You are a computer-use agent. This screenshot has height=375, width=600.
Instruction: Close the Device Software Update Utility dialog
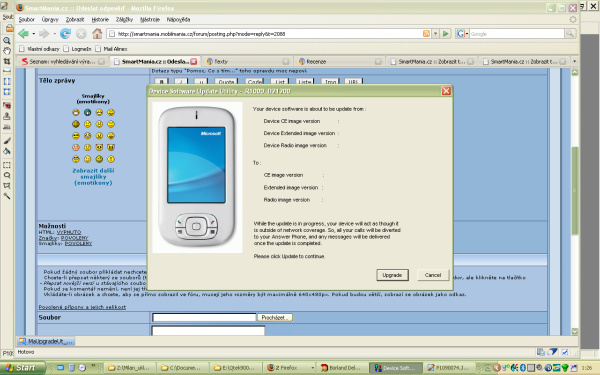(x=446, y=91)
